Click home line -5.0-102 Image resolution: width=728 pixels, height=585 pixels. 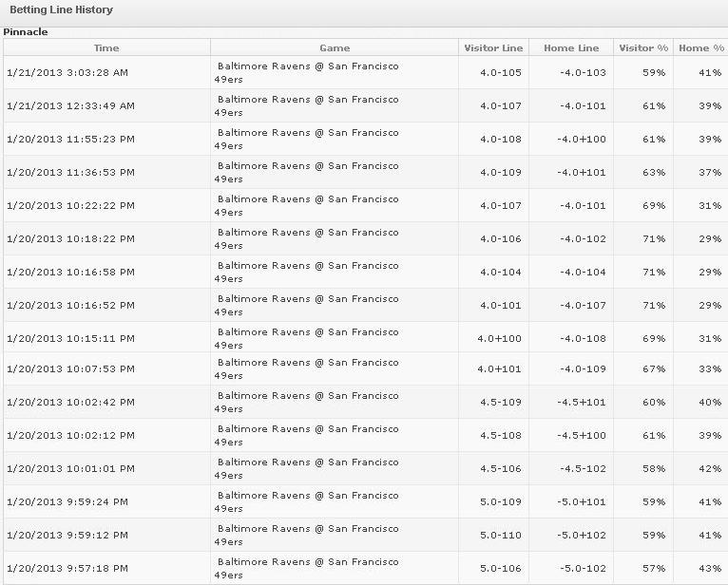[x=583, y=569]
